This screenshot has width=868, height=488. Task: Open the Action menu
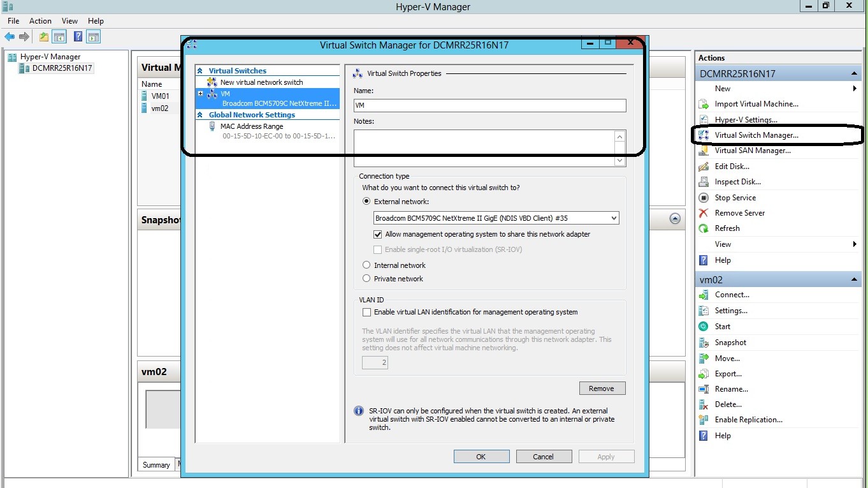pyautogui.click(x=40, y=21)
